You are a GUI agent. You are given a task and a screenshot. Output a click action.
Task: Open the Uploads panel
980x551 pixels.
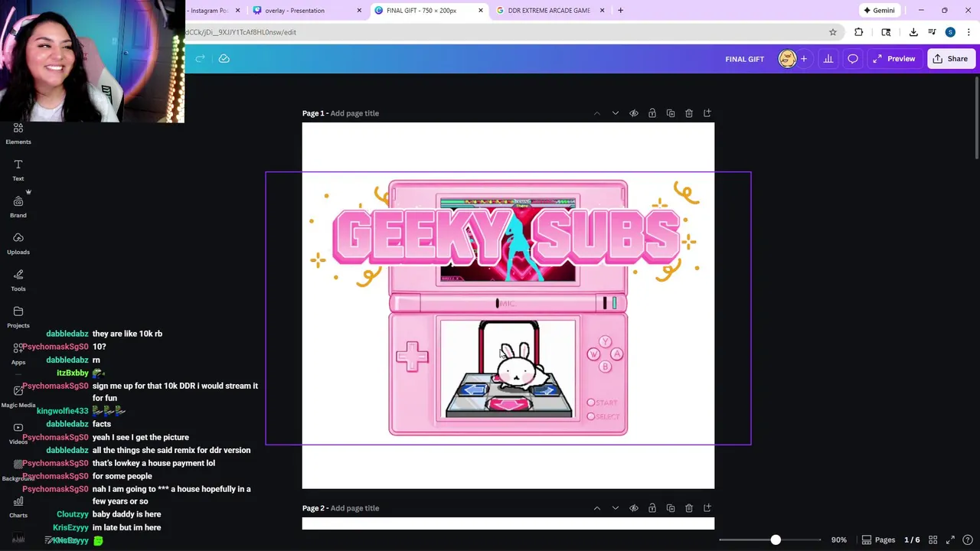pyautogui.click(x=18, y=243)
